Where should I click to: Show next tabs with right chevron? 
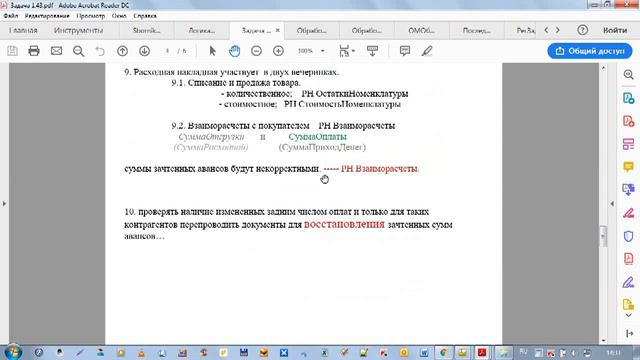point(558,30)
